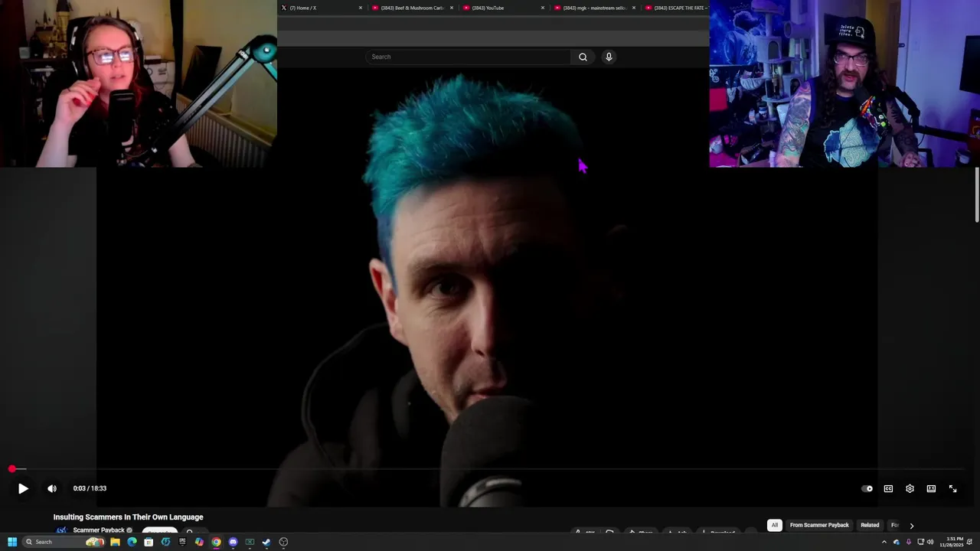Click the red video progress bar scrubber
980x551 pixels.
point(12,469)
